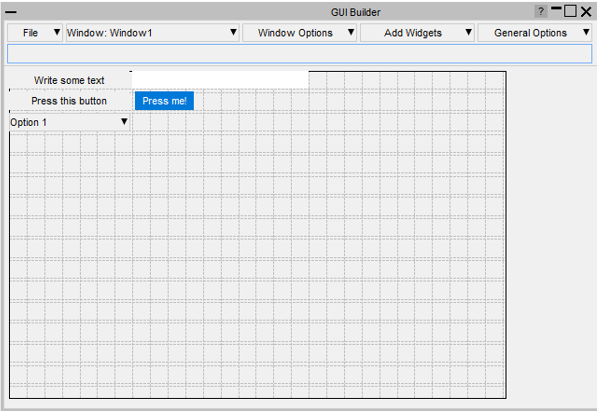Screen dimensions: 597x412
Task: Maximize the GUI Builder window
Action: 570,11
